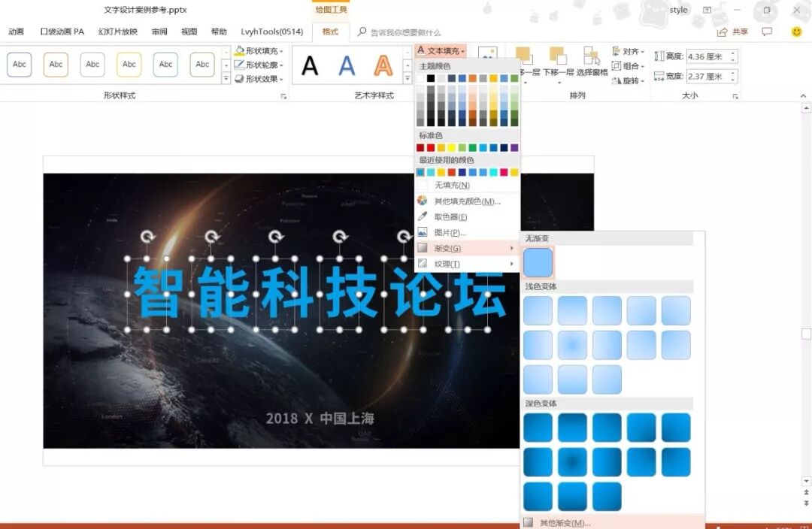Click the vertical scrollbar down arrow
Screen dimensions: 812x529
pos(806,481)
